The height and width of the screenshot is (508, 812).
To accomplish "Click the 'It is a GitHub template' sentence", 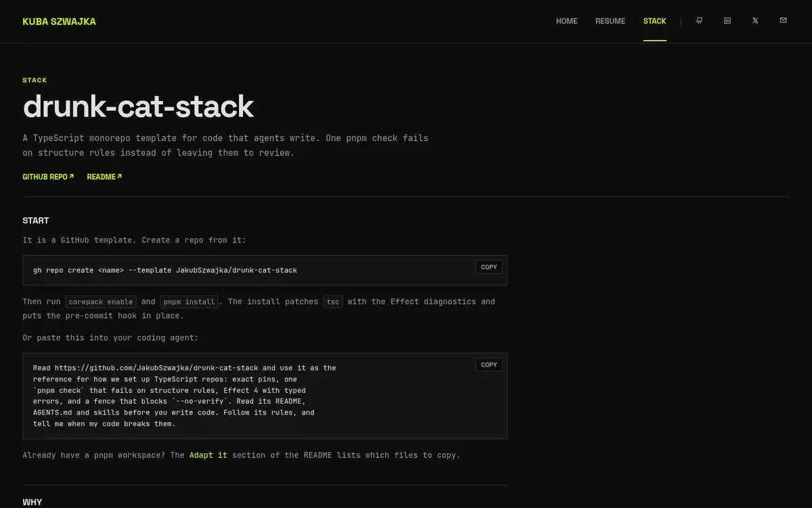I will coord(135,240).
